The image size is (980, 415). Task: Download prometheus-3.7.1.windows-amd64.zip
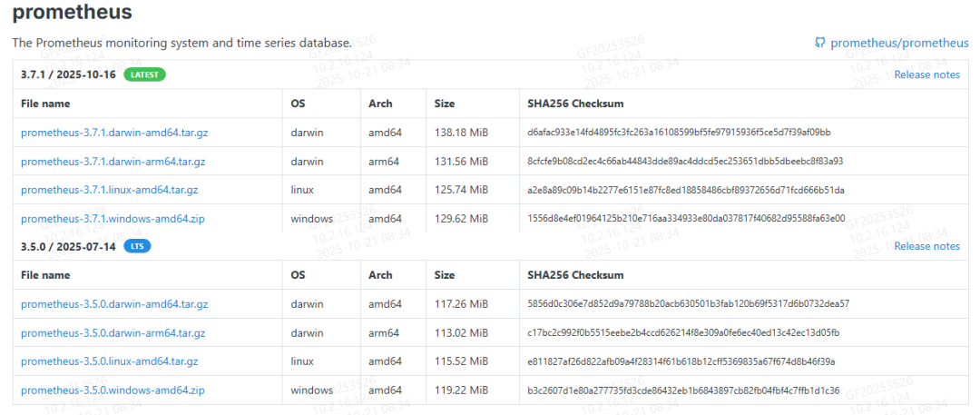tap(113, 219)
